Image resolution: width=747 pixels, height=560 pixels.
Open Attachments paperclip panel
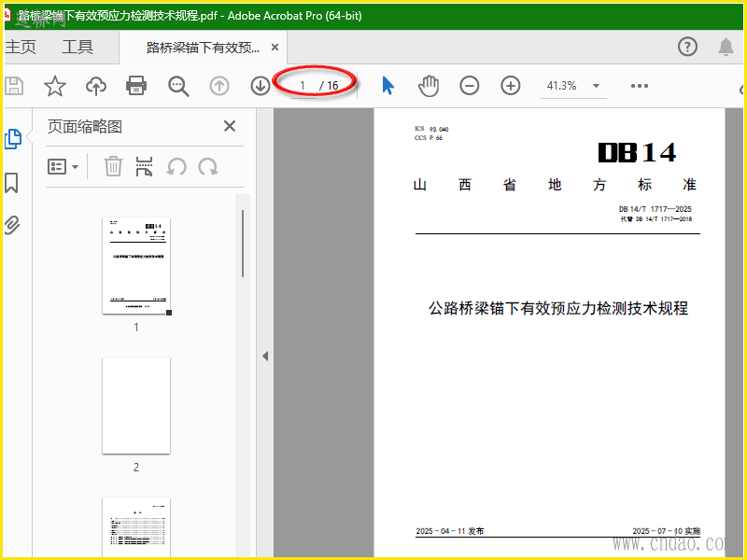pyautogui.click(x=12, y=225)
